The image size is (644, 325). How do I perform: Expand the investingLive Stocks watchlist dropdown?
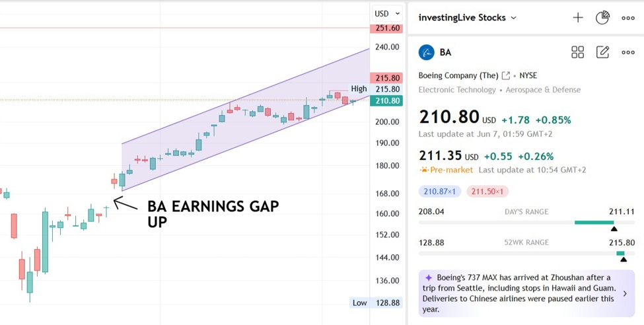tap(513, 18)
